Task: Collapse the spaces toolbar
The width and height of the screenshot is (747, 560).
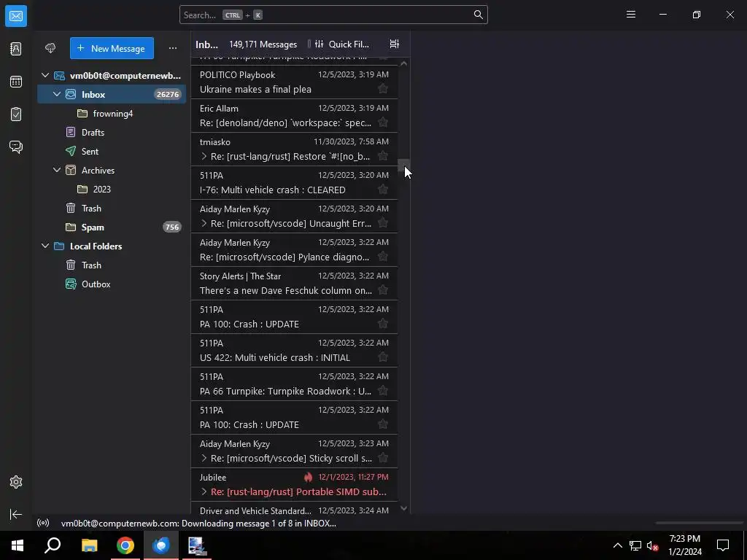Action: click(16, 514)
